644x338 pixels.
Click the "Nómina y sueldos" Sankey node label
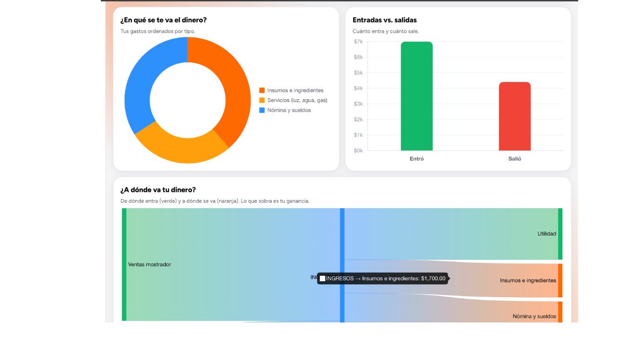click(535, 317)
